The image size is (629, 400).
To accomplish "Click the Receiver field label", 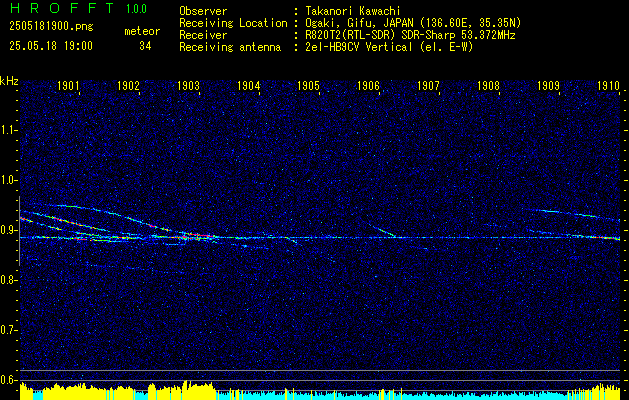I will point(203,35).
